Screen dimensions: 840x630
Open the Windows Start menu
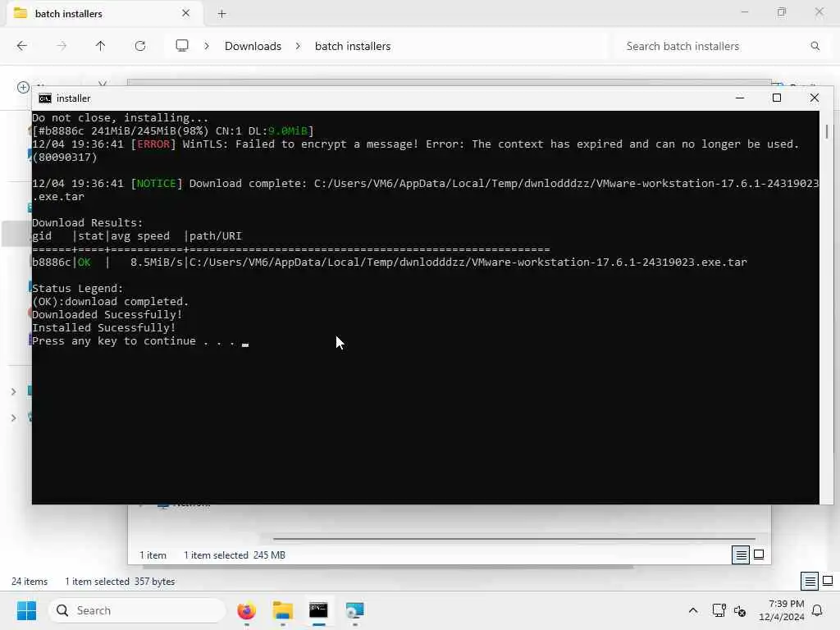(26, 610)
